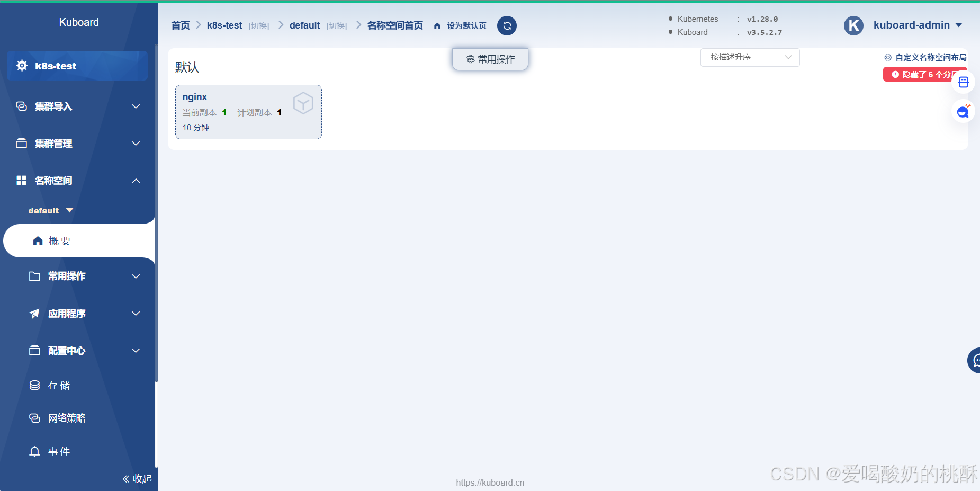Click the red hidden groups badge
This screenshot has height=491, width=980.
point(925,74)
